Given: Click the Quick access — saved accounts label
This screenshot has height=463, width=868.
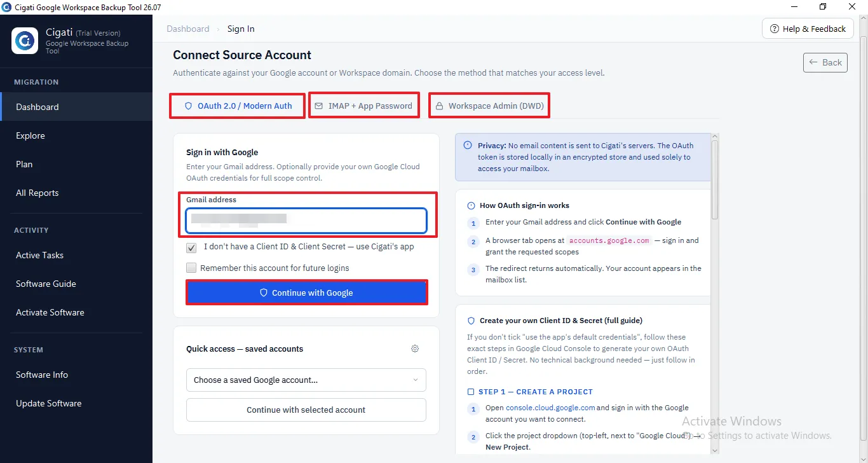Looking at the screenshot, I should pyautogui.click(x=245, y=349).
